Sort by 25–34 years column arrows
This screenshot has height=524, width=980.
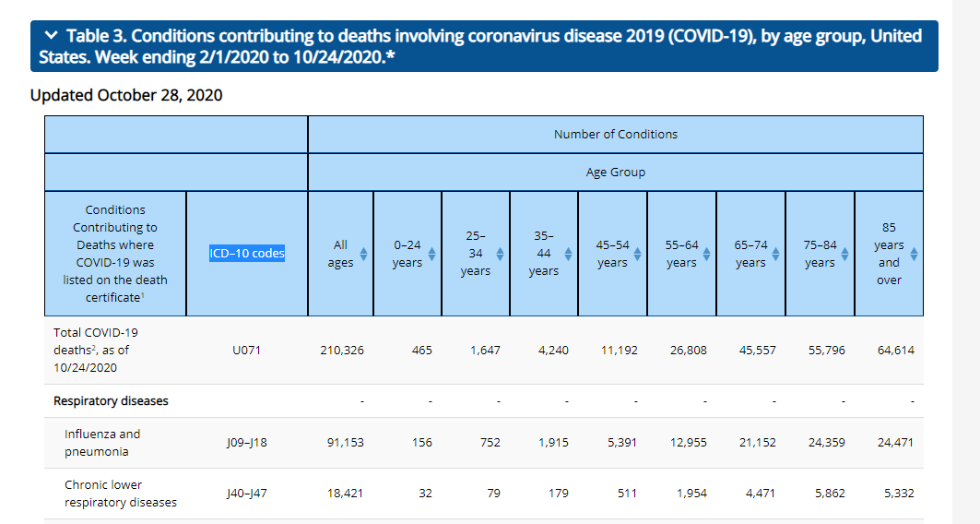(x=500, y=254)
